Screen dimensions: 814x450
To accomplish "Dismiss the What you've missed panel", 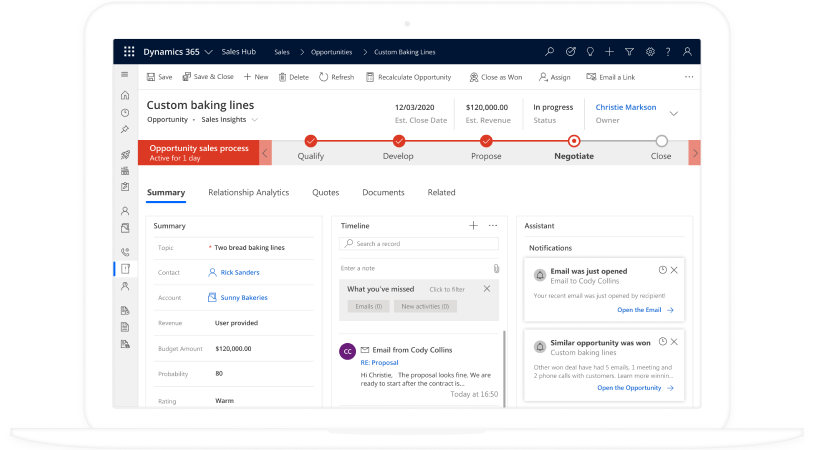I will pyautogui.click(x=487, y=289).
